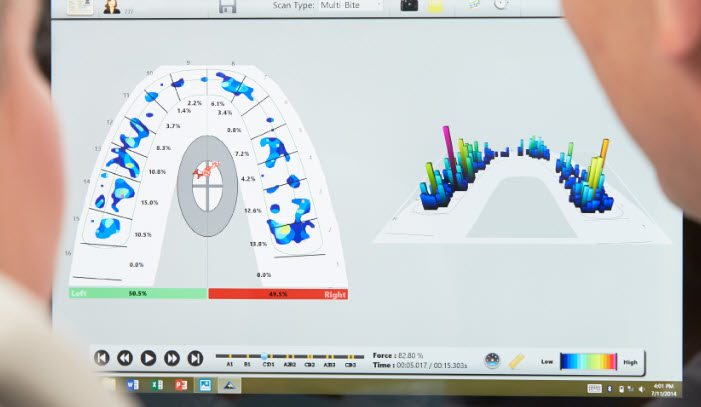Viewport: 701px width, 407px height.
Task: Click the volume speaker tray icon
Action: click(x=642, y=390)
